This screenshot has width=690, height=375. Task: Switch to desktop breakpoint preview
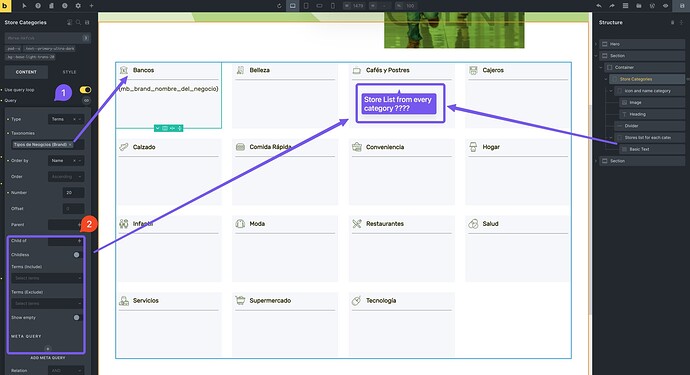(293, 6)
